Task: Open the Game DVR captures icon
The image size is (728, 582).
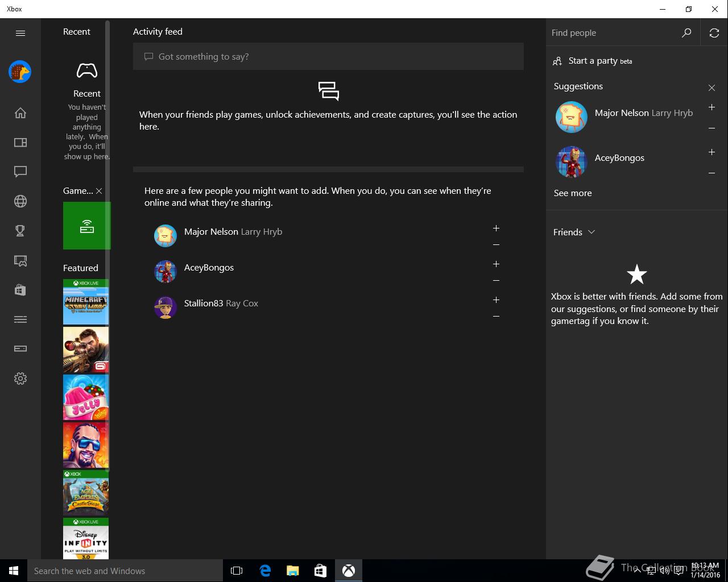Action: [20, 260]
